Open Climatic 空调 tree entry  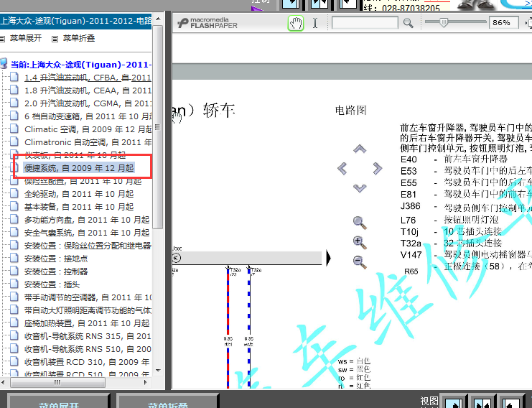click(x=88, y=129)
